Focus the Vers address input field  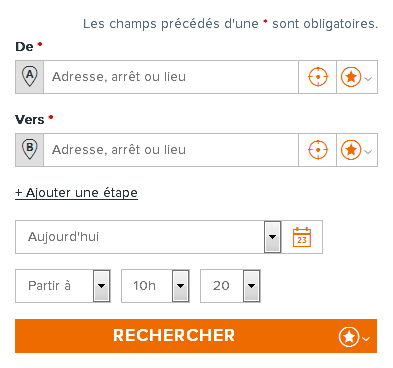(171, 150)
